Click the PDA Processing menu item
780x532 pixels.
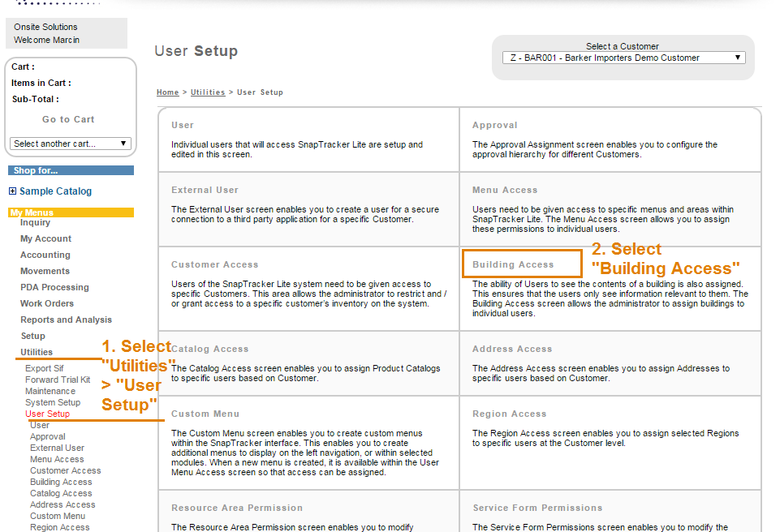(54, 287)
